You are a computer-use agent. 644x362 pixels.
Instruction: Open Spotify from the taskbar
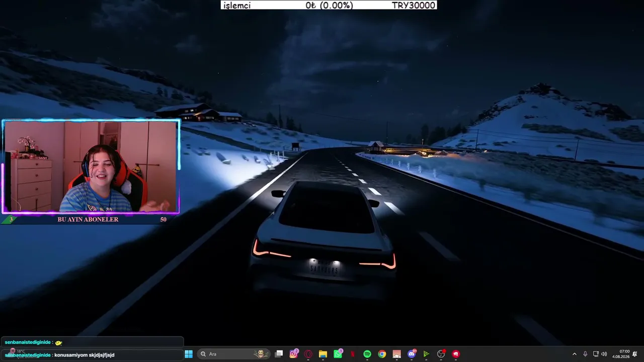(367, 354)
